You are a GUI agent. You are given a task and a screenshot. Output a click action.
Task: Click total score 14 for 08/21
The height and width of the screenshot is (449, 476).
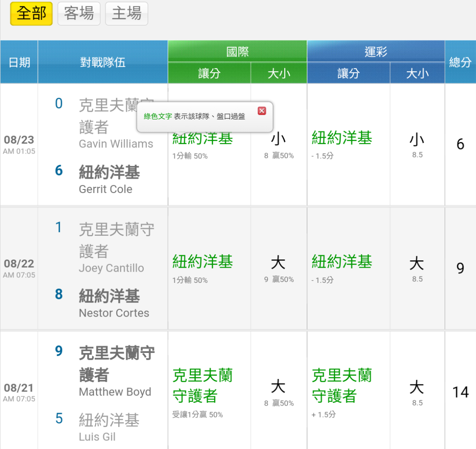[461, 392]
